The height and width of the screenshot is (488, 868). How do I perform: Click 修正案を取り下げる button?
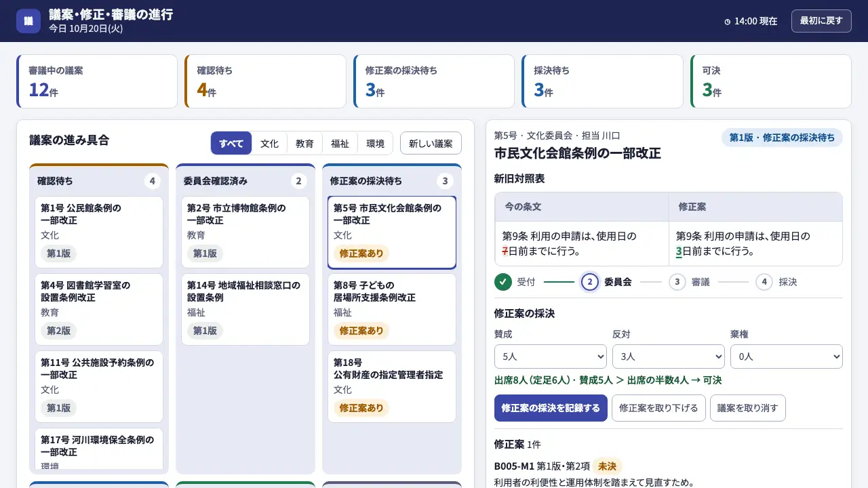point(658,408)
